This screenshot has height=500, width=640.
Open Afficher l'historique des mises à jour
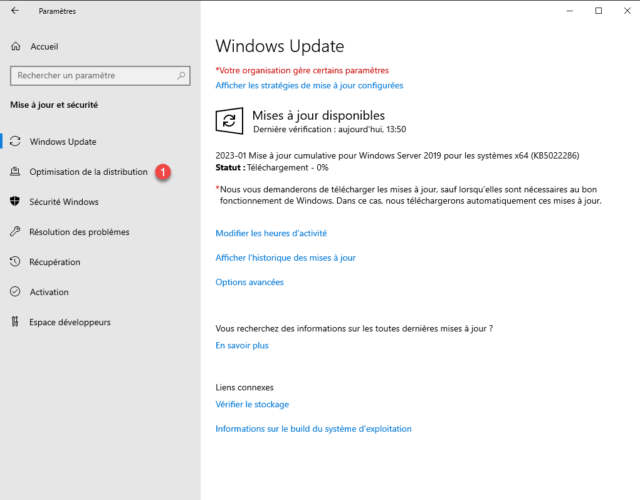(285, 258)
